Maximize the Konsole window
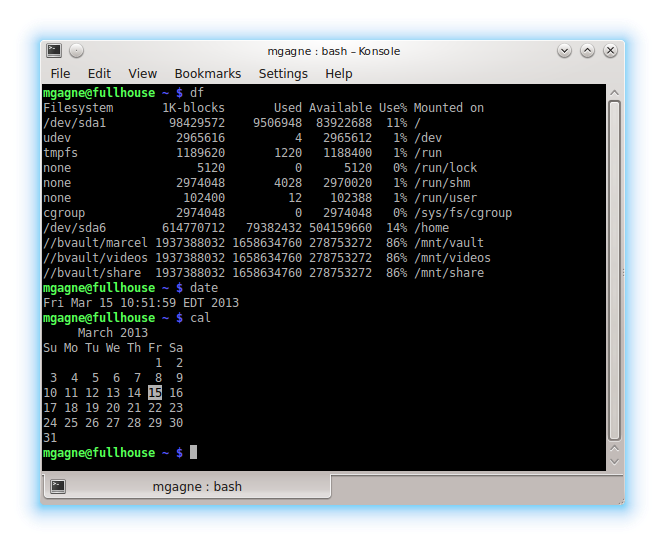665x545 pixels. coord(587,51)
